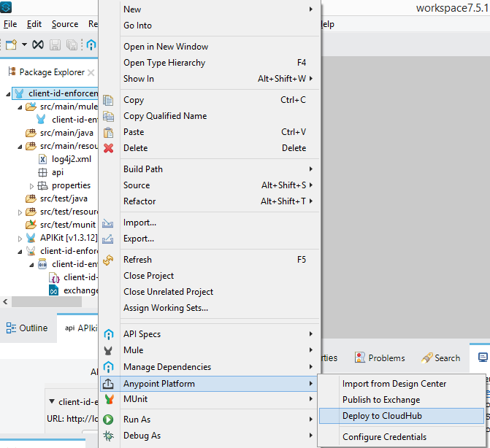Switch to the Problems tab

click(380, 358)
